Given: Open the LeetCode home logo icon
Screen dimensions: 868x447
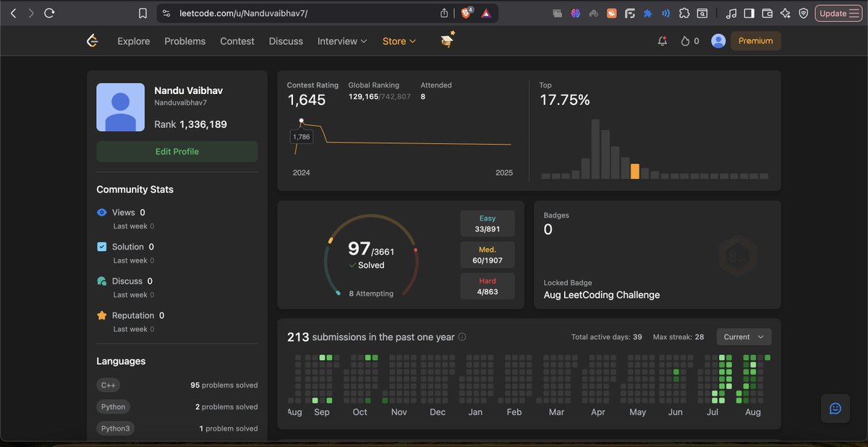Looking at the screenshot, I should click(x=92, y=41).
